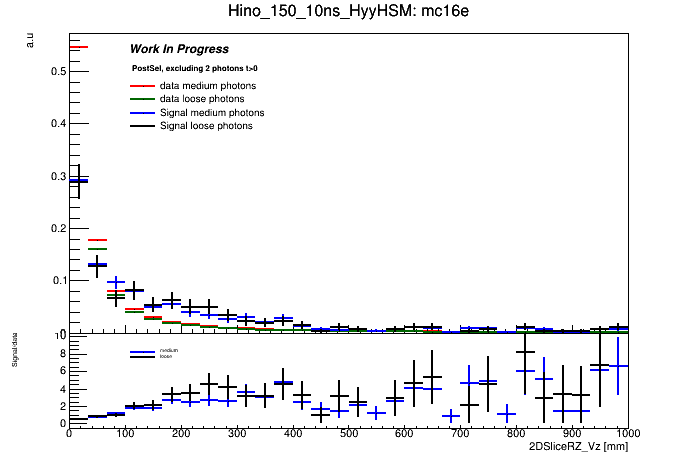
Task: Click the red data medium photons legend line
Action: 141,86
